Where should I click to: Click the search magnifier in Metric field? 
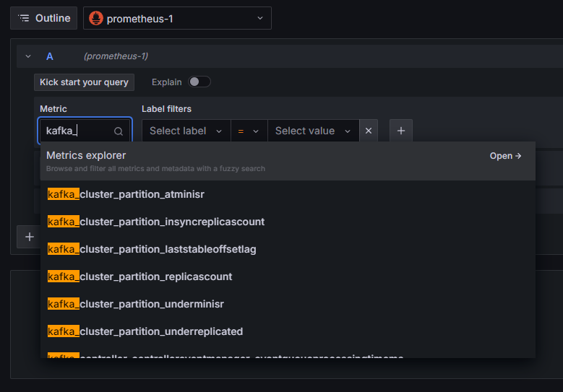point(119,131)
